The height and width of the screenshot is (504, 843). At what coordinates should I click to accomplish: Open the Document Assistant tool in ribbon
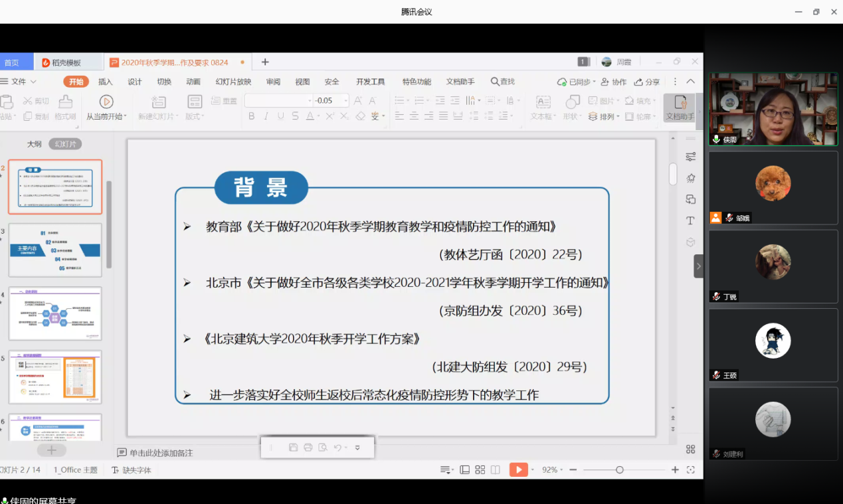(x=680, y=108)
